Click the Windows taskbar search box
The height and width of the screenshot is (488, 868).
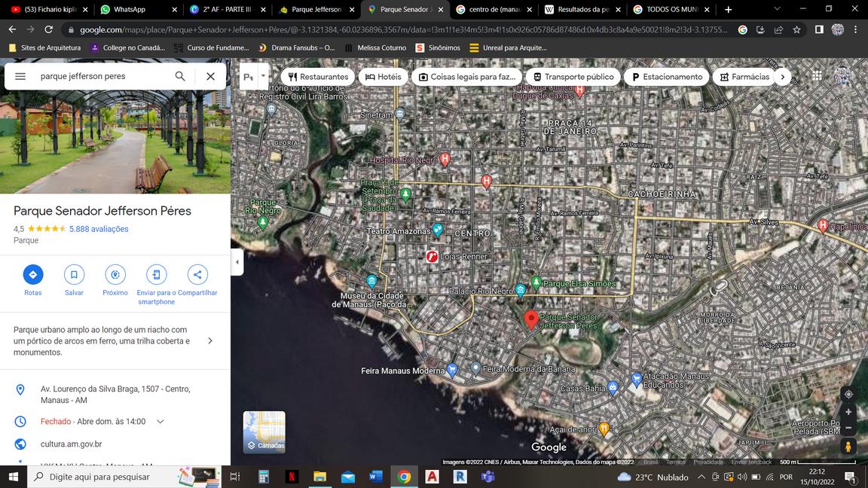124,477
